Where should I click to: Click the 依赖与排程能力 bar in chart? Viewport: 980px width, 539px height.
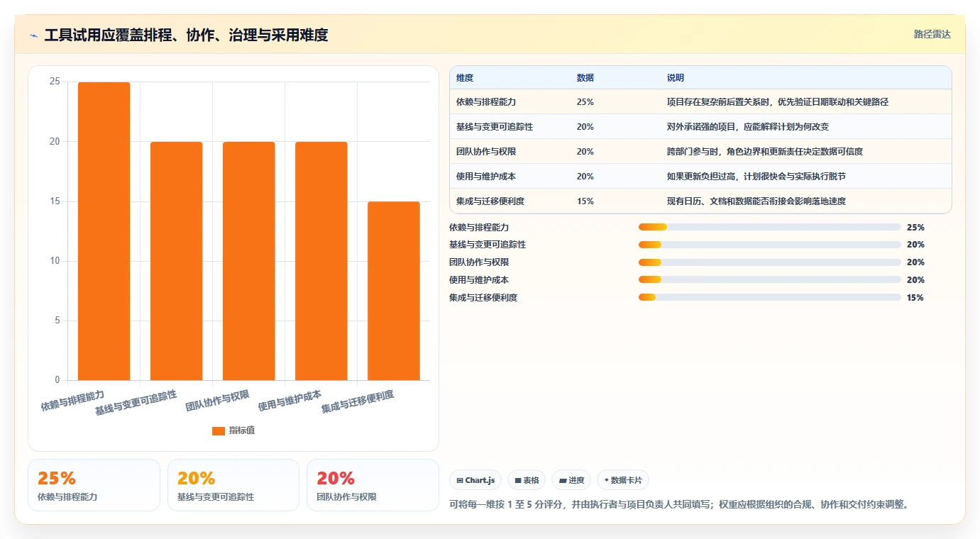(x=104, y=231)
